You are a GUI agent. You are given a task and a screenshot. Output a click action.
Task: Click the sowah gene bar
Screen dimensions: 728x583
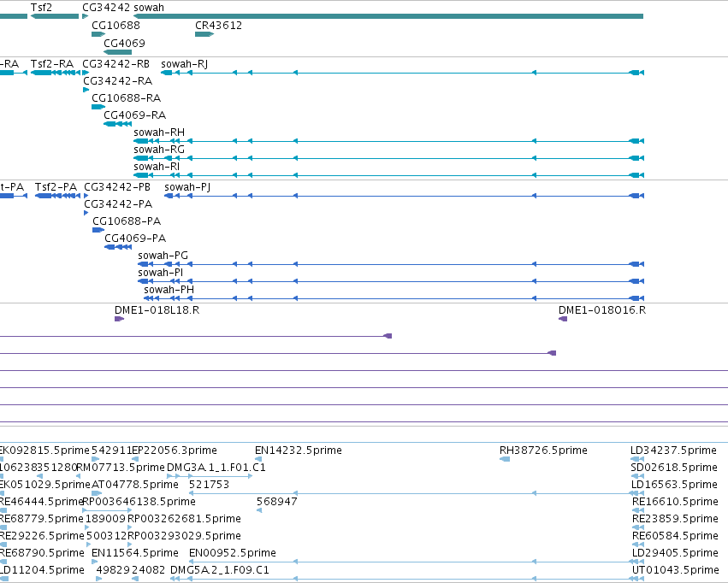click(388, 16)
